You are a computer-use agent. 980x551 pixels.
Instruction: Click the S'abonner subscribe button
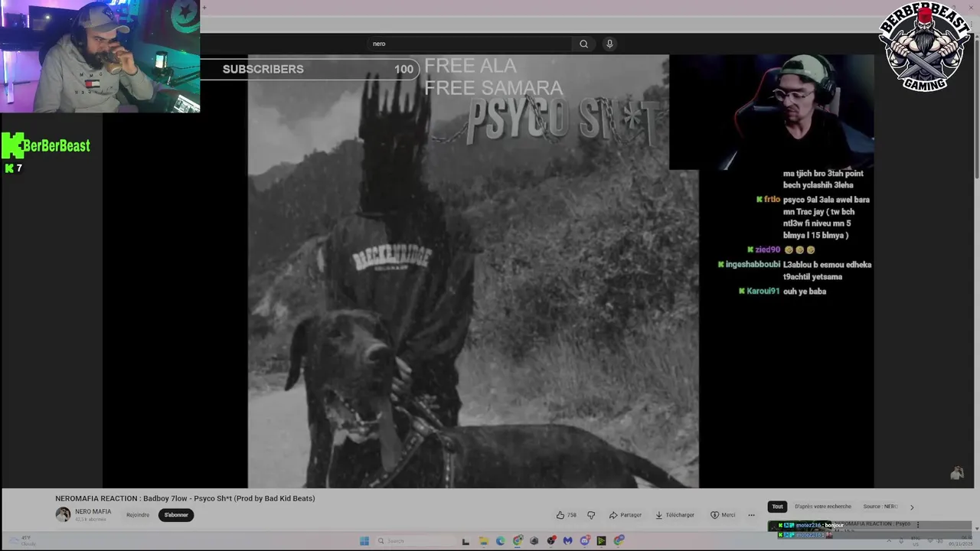pyautogui.click(x=176, y=515)
